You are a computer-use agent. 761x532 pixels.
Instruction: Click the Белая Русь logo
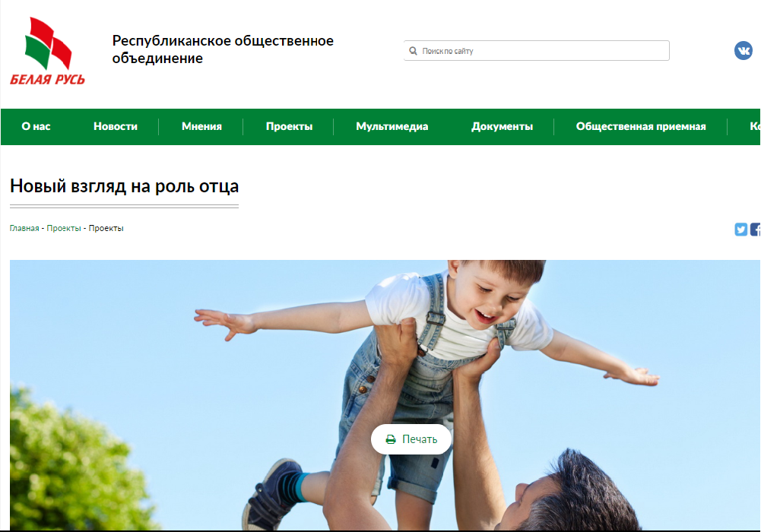(x=48, y=52)
